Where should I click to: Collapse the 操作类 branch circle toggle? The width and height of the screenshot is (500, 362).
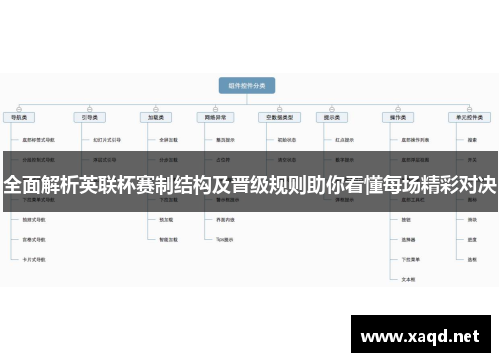(398, 109)
